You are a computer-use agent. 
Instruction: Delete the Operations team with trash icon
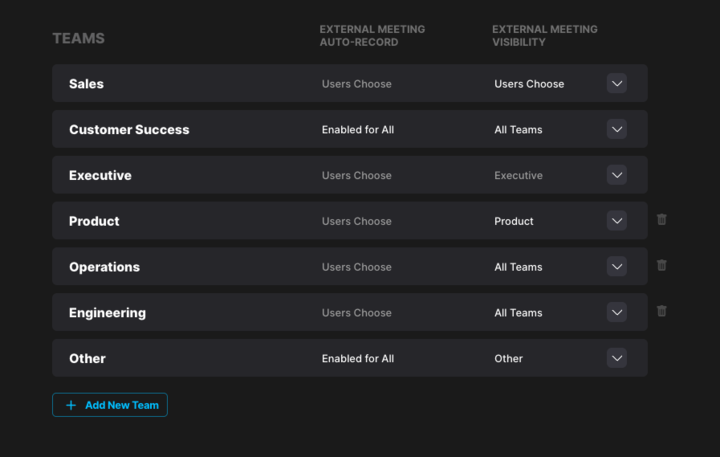pyautogui.click(x=662, y=265)
